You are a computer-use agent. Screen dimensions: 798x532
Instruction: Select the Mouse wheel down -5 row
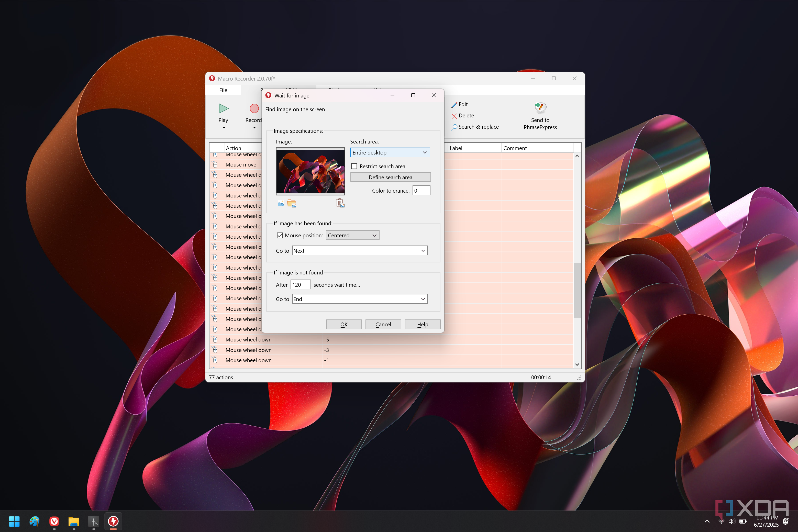click(391, 339)
